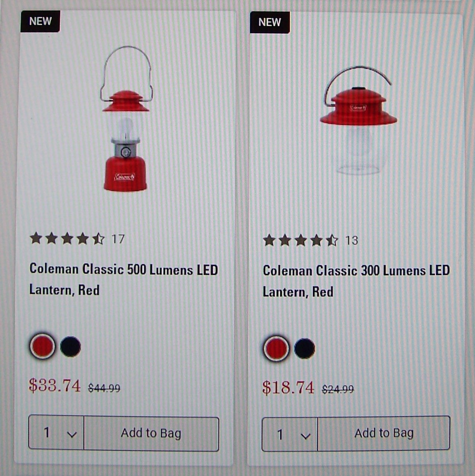
Task: Click NEW badge on 300 Lumens lantern
Action: pos(270,22)
